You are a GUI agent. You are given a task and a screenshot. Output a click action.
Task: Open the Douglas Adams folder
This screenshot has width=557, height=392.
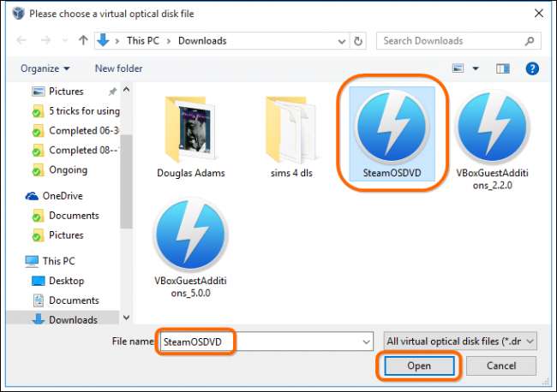click(x=191, y=137)
